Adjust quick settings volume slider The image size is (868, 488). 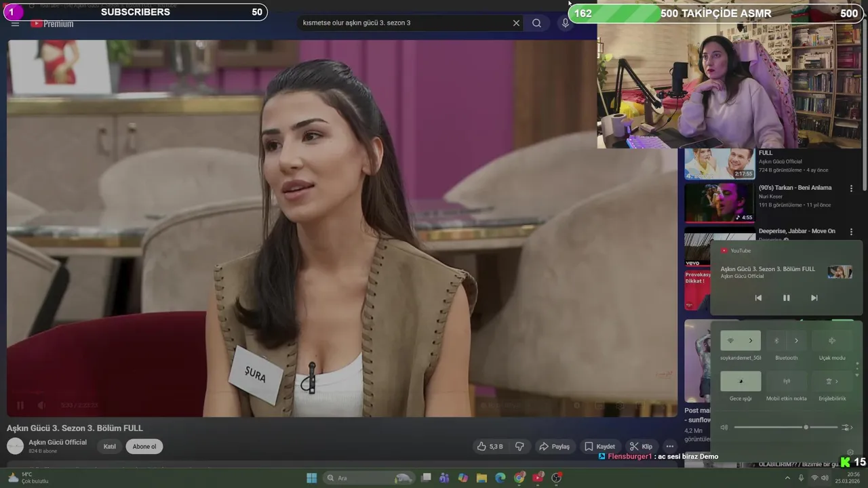pyautogui.click(x=786, y=427)
